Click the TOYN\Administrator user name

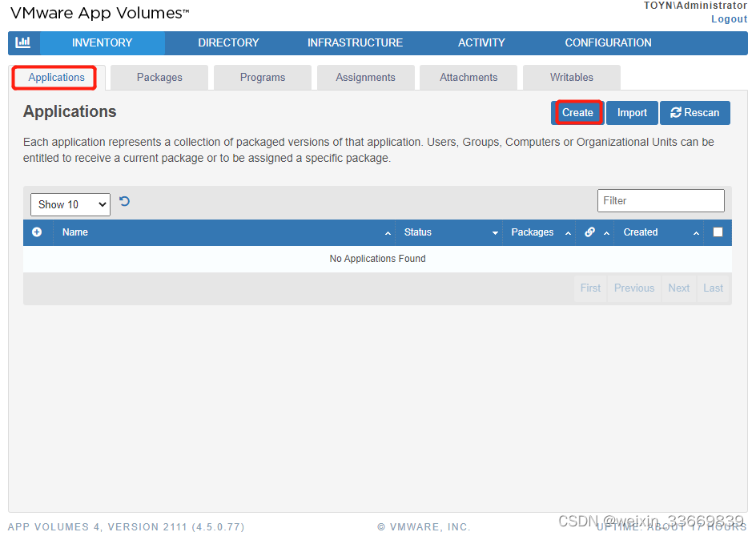click(695, 6)
